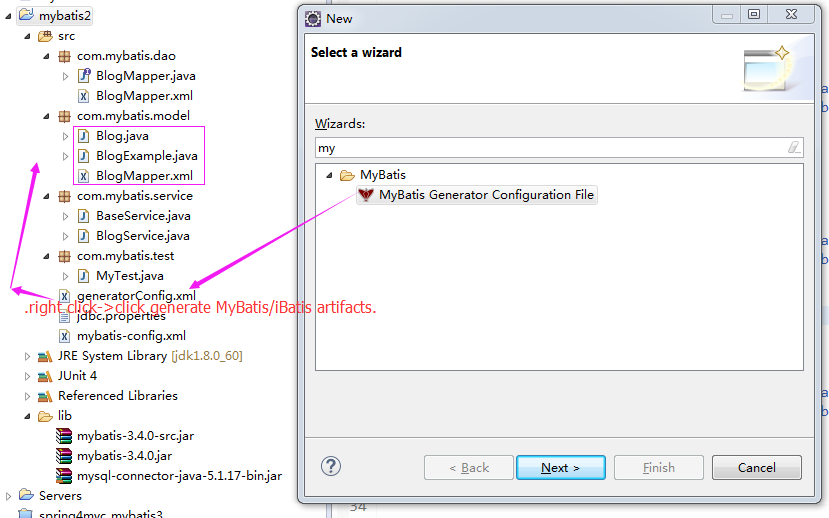Image resolution: width=829 pixels, height=518 pixels.
Task: Clear the wizard filter text with eraser icon
Action: click(x=794, y=147)
